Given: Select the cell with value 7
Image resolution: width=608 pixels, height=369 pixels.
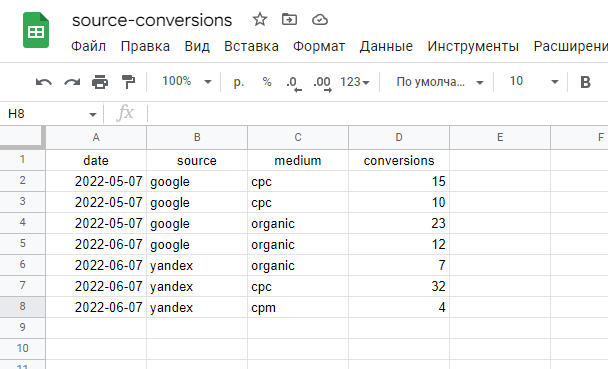Looking at the screenshot, I should (399, 265).
